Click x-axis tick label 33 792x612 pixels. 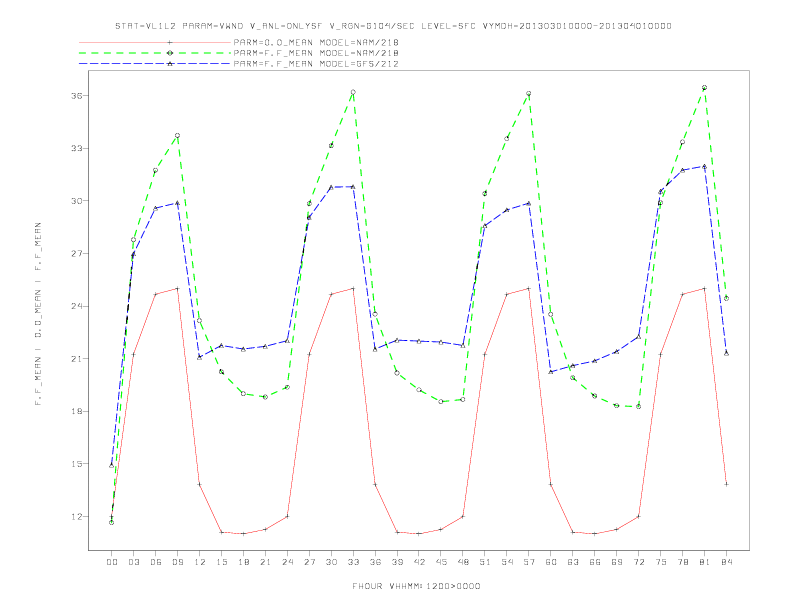pos(353,562)
